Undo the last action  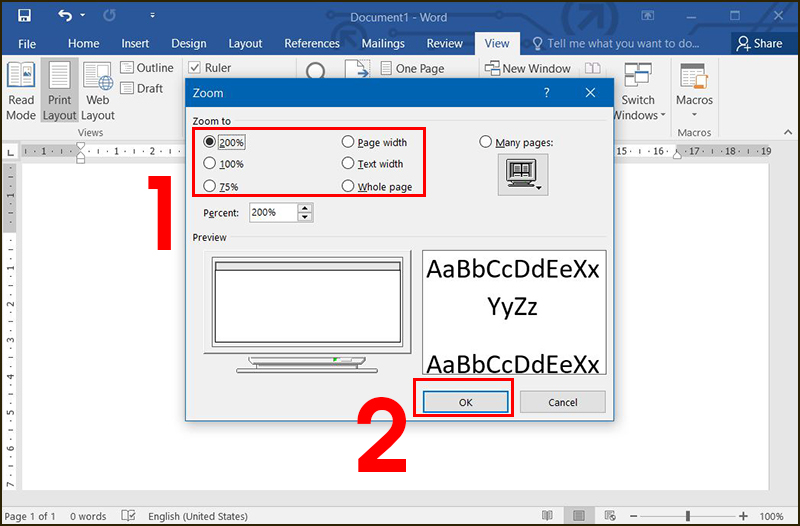coord(65,16)
